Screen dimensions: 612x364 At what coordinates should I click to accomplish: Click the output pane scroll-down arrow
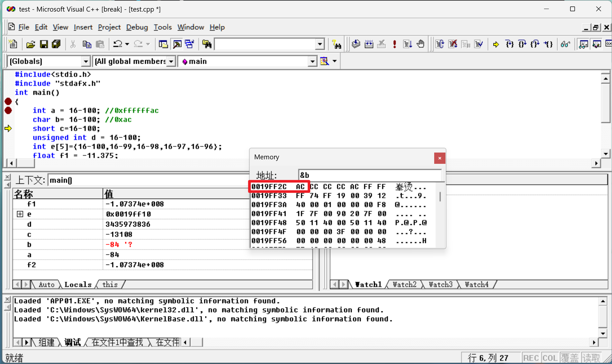[603, 333]
